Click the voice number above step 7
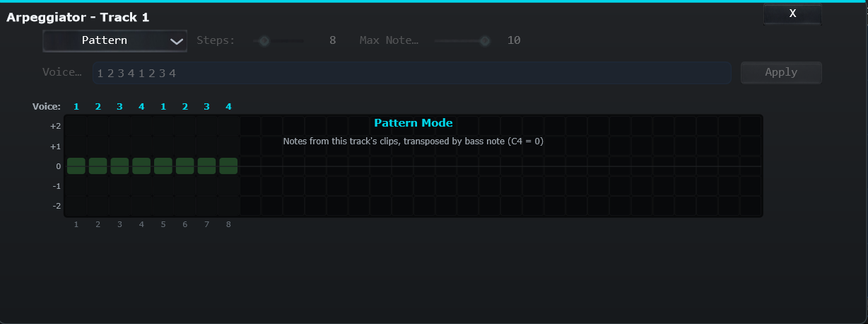Viewport: 868px width, 324px height. (206, 107)
